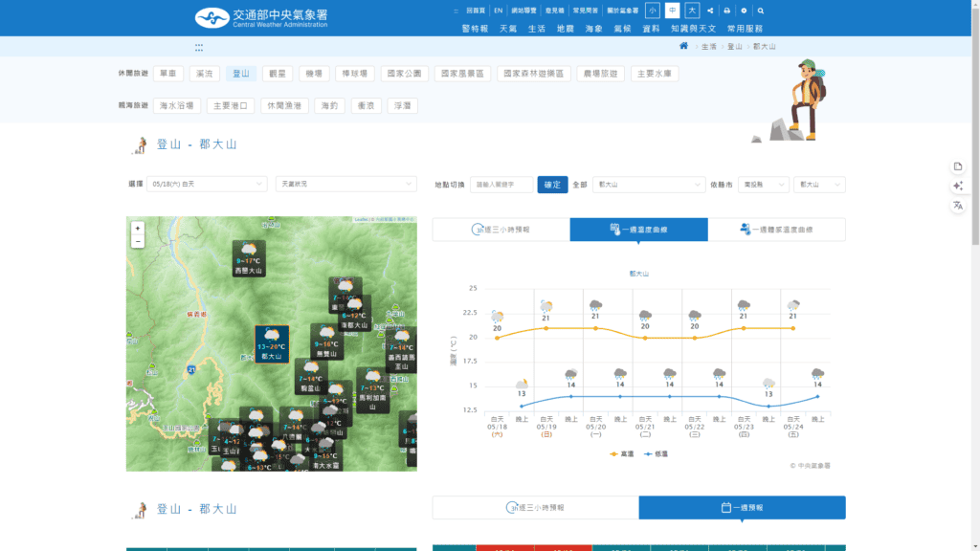
Task: Select the 主要水庫 category button
Action: pos(655,74)
